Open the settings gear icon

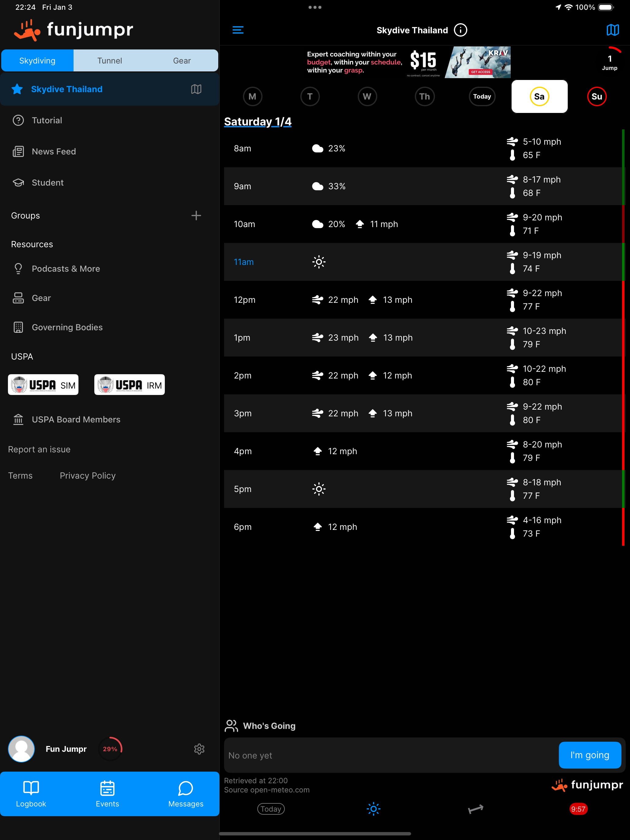(x=199, y=749)
